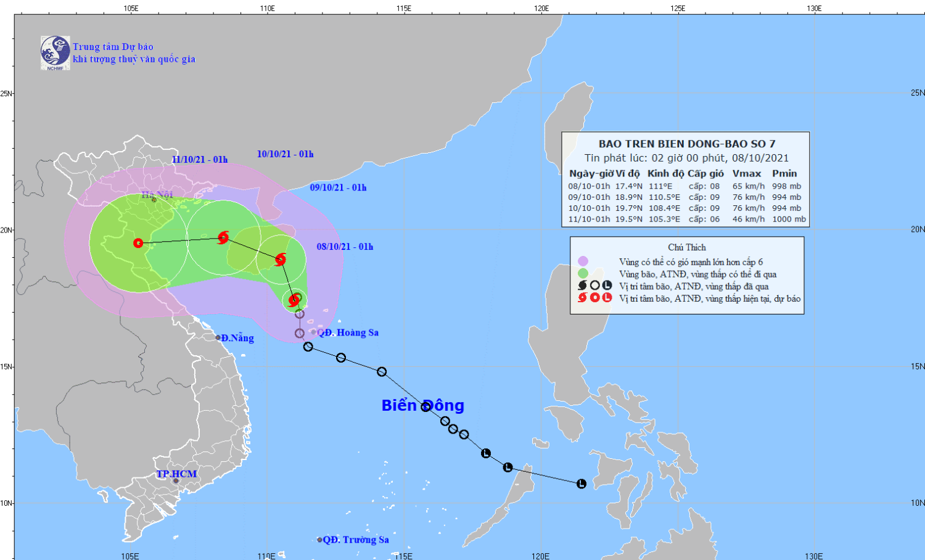The width and height of the screenshot is (925, 560).
Task: Click the "11/10/21 - 01h" time label
Action: [x=199, y=160]
